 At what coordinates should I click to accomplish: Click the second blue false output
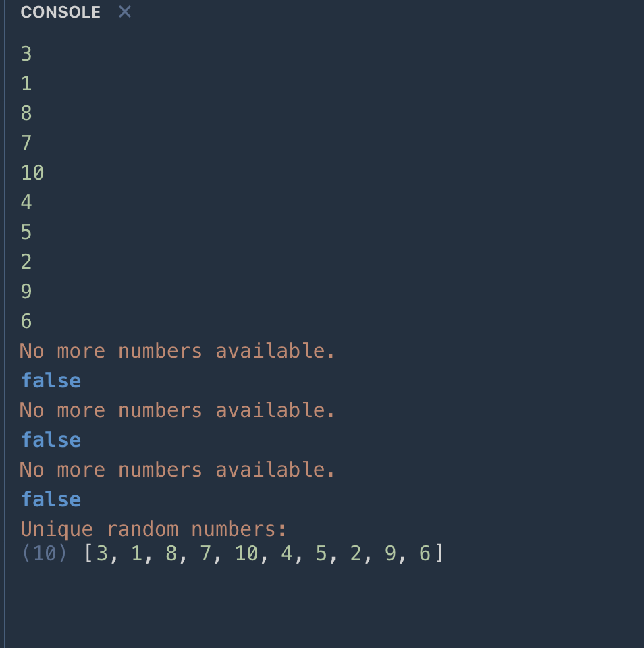click(51, 440)
